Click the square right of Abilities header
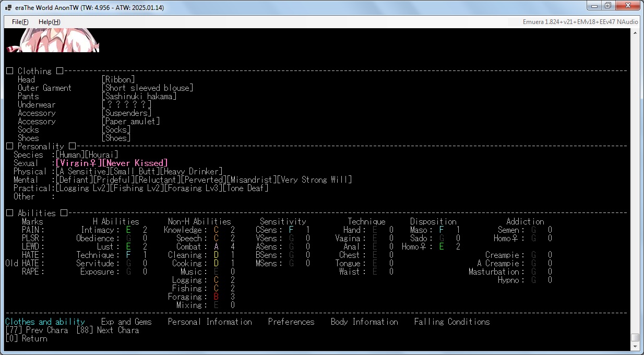The image size is (644, 355). 64,213
